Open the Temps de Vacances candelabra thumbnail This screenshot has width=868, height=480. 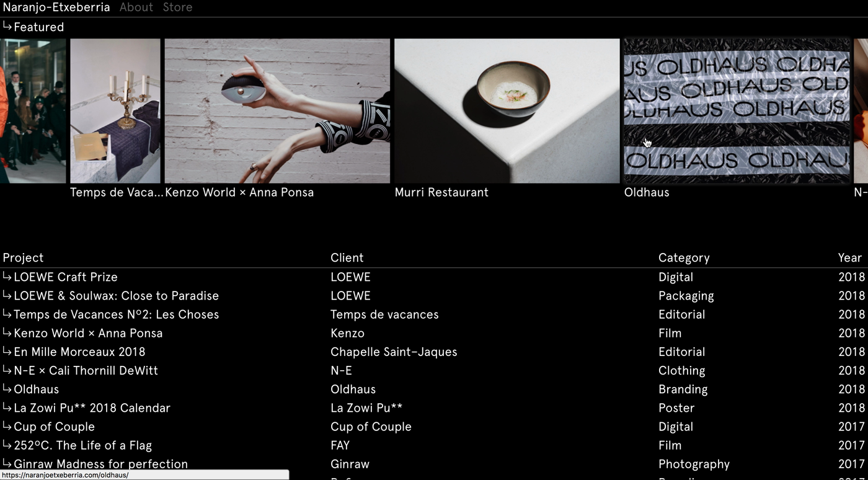coord(115,111)
